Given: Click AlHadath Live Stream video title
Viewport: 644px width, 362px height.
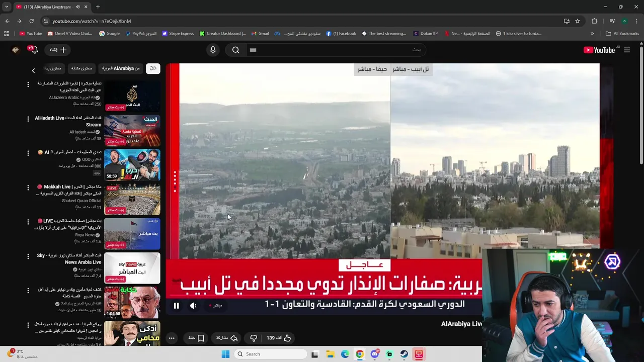Looking at the screenshot, I should [68, 121].
